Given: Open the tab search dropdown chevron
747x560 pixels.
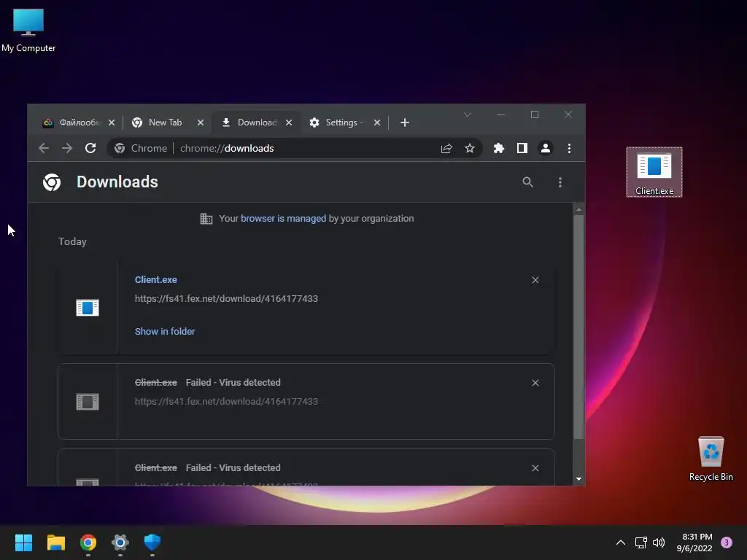Looking at the screenshot, I should (468, 114).
